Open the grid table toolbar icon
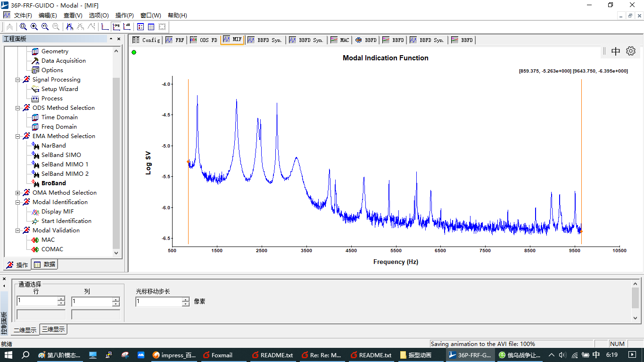Image resolution: width=644 pixels, height=362 pixels. click(x=151, y=27)
